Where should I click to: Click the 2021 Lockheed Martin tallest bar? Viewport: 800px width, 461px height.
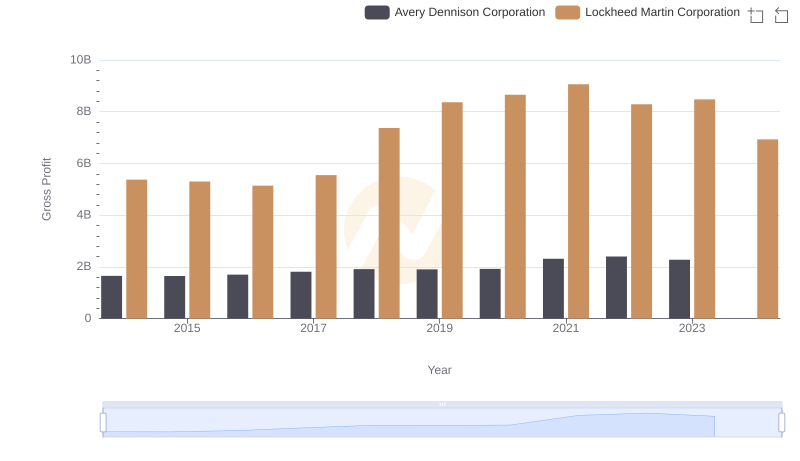click(x=579, y=201)
